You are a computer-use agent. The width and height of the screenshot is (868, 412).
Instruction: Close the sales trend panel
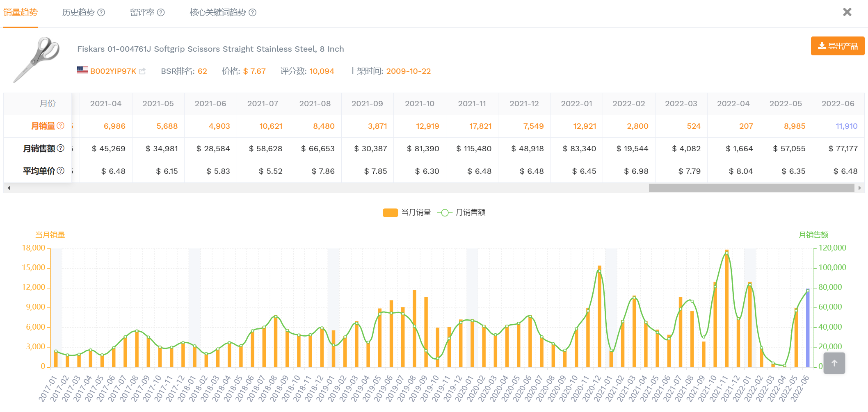(x=847, y=12)
